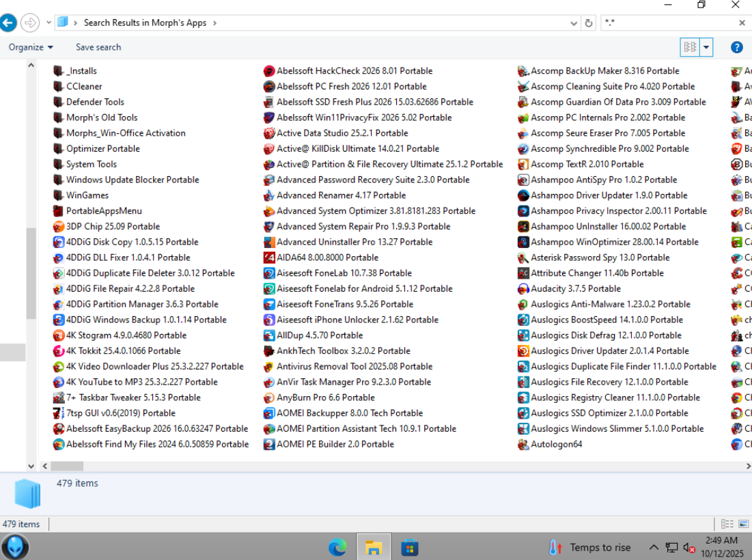This screenshot has width=752, height=560.
Task: Click the AIDA64 8.00.8000 Portable icon
Action: [268, 257]
